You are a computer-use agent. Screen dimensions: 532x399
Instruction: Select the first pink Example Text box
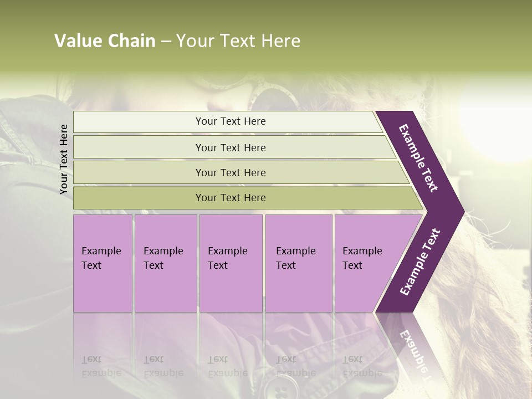[x=103, y=263]
